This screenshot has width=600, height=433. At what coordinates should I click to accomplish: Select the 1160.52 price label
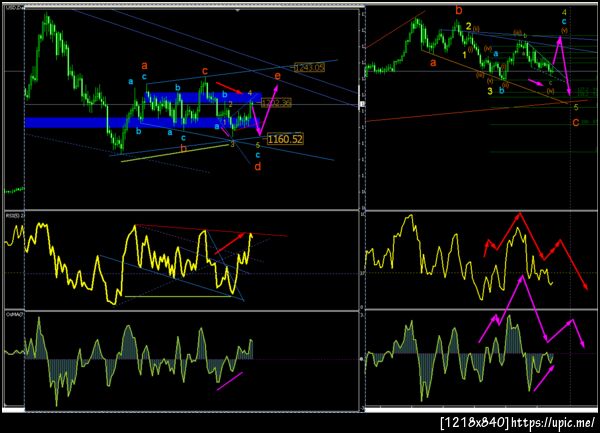285,139
